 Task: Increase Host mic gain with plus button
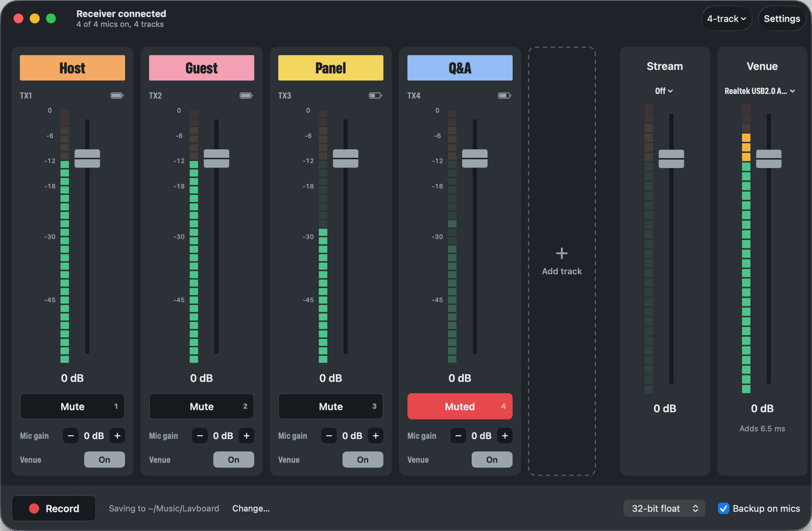tap(117, 436)
